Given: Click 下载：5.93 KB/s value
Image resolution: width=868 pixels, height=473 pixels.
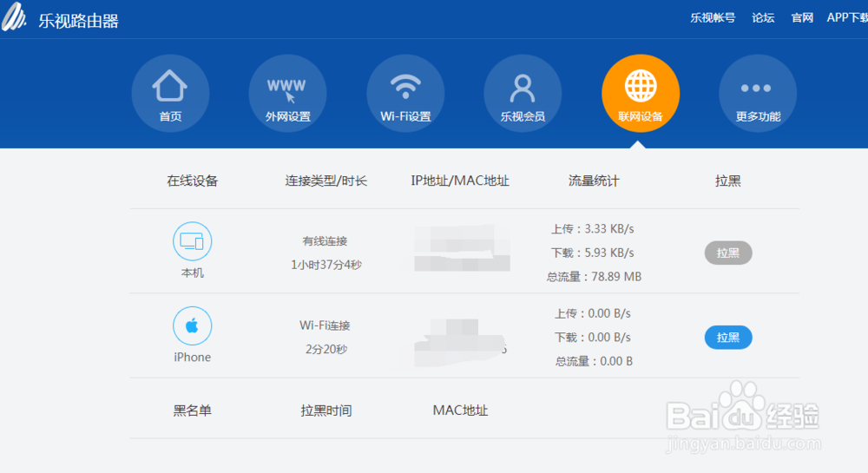Looking at the screenshot, I should click(x=593, y=253).
